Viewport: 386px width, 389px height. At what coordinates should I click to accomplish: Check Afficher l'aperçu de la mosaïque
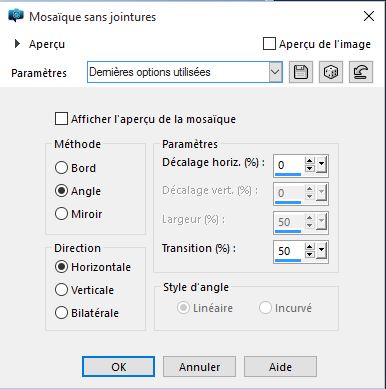pos(61,119)
